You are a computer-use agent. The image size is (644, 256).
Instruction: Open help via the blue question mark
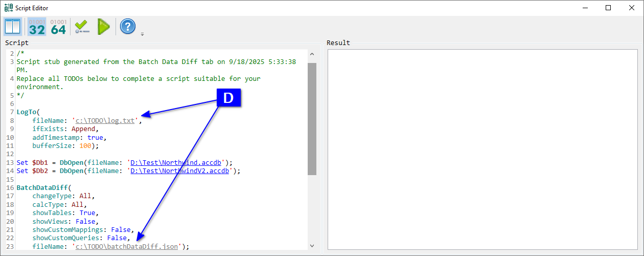[x=128, y=27]
